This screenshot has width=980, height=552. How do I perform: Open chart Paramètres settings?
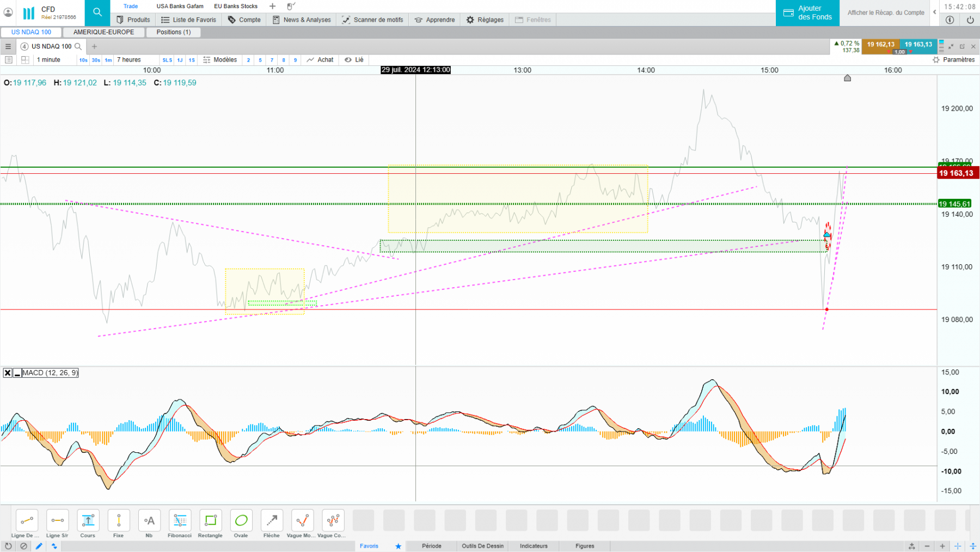tap(954, 60)
